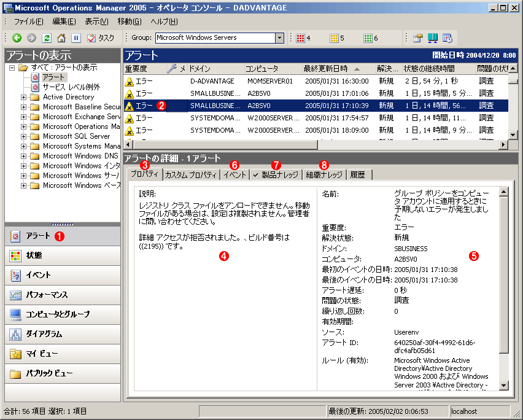Open the 移動(G) menu

(130, 21)
